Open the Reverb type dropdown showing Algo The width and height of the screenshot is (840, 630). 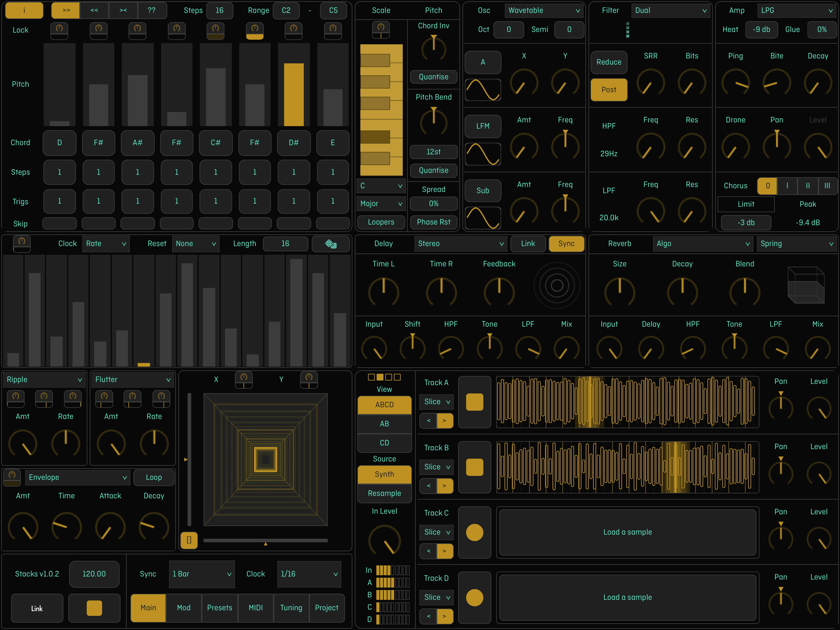pyautogui.click(x=703, y=244)
